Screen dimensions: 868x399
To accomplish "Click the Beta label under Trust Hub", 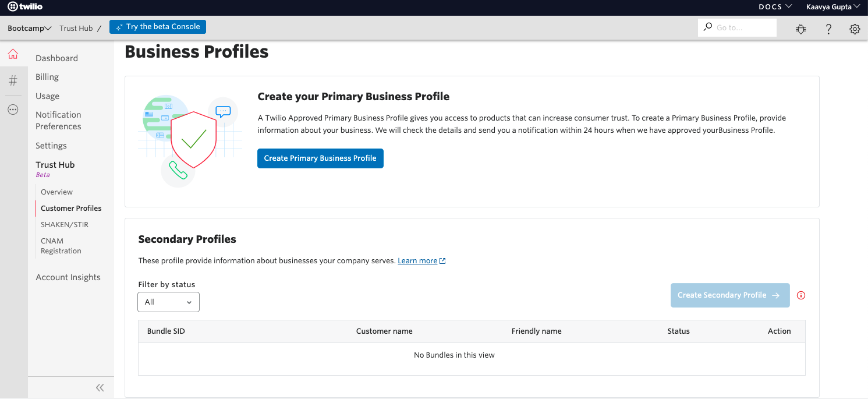I will 42,175.
